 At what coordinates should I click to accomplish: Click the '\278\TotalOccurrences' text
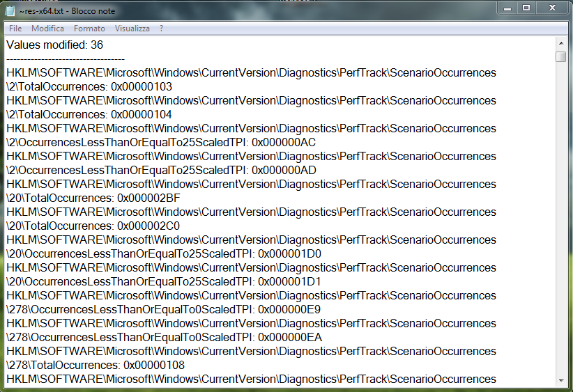(x=63, y=366)
